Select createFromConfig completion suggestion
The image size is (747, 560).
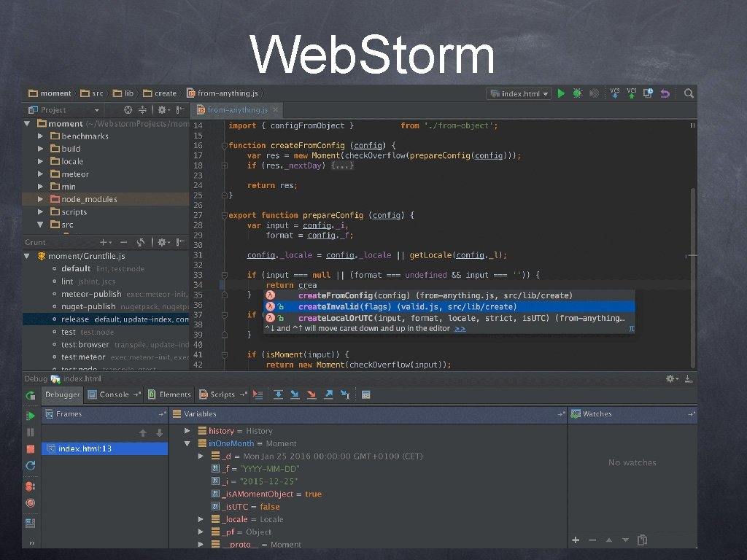coord(449,296)
